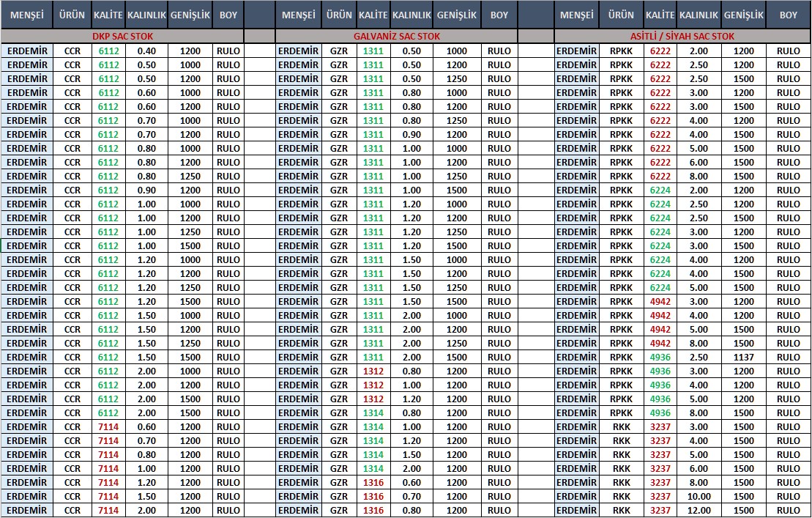The width and height of the screenshot is (812, 518).
Task: Click 1200 width cell in 7114 0.70 row
Action: [x=190, y=441]
